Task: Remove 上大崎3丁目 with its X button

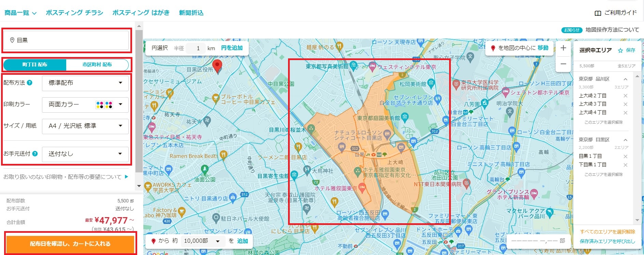Action: (625, 104)
